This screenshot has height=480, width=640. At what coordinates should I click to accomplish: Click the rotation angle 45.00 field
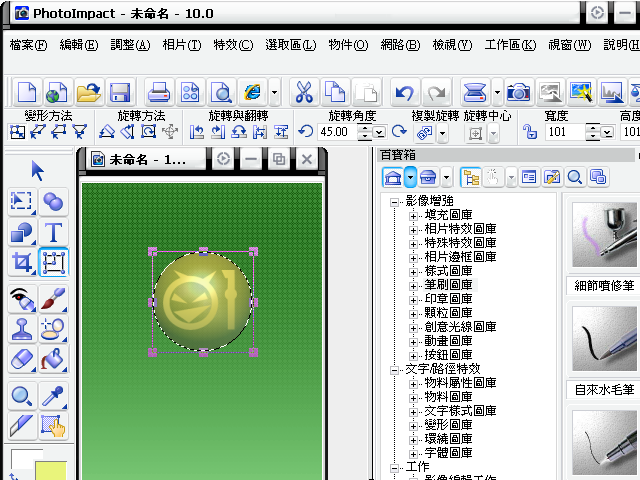point(337,132)
